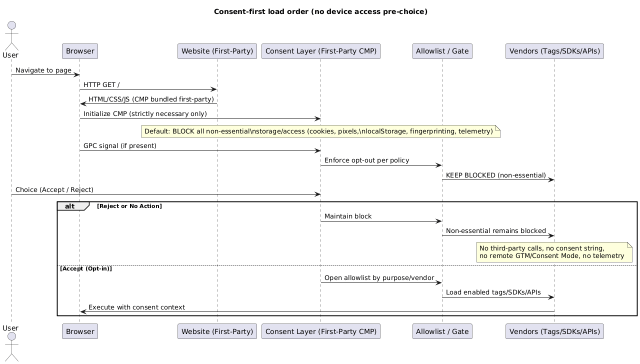This screenshot has height=364, width=640.
Task: Select the header Website (First-Party) participant box
Action: tap(217, 51)
